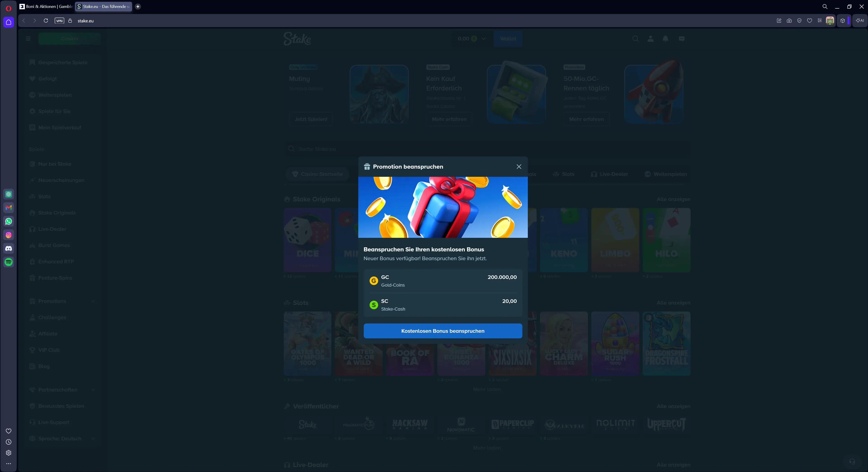Open the Opera AI button
868x472 pixels.
pos(860,21)
